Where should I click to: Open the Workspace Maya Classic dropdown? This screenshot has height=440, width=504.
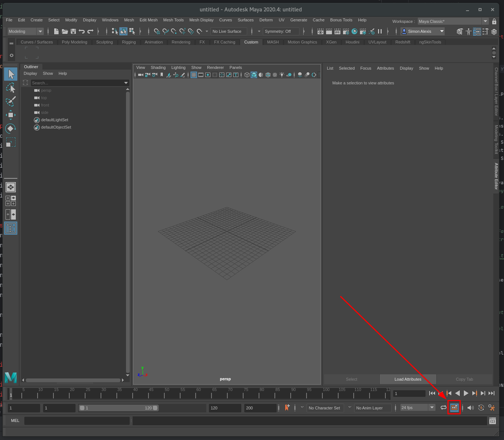pos(453,21)
